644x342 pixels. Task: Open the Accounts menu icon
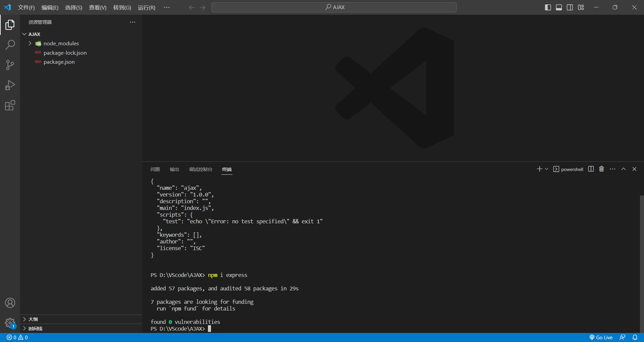click(10, 303)
